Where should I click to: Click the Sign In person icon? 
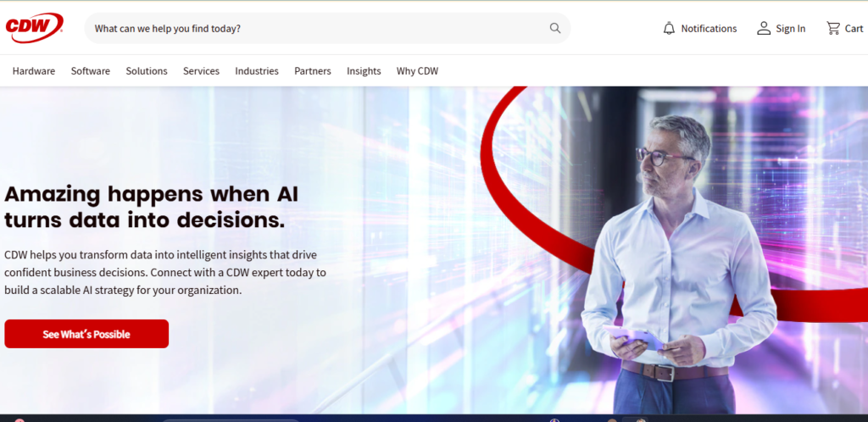tap(764, 28)
